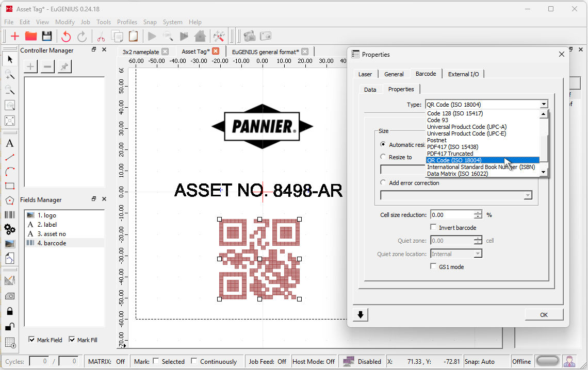This screenshot has height=370, width=588.
Task: Select the Barcode tool in left toolbar
Action: (x=10, y=214)
